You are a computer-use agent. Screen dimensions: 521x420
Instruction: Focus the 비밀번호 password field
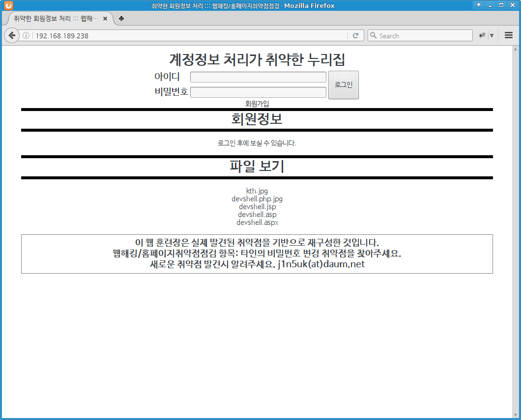click(x=258, y=92)
